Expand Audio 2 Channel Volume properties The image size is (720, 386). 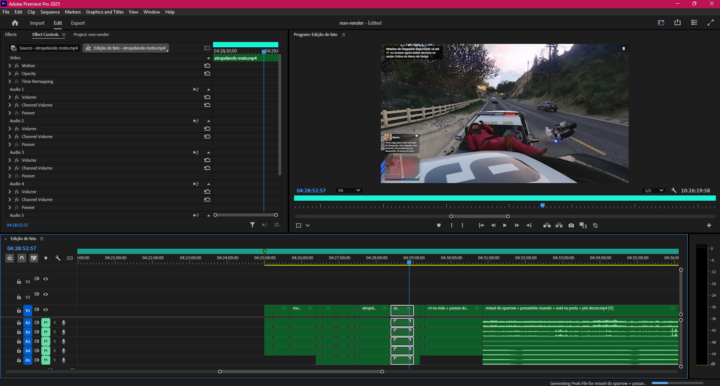click(x=10, y=136)
